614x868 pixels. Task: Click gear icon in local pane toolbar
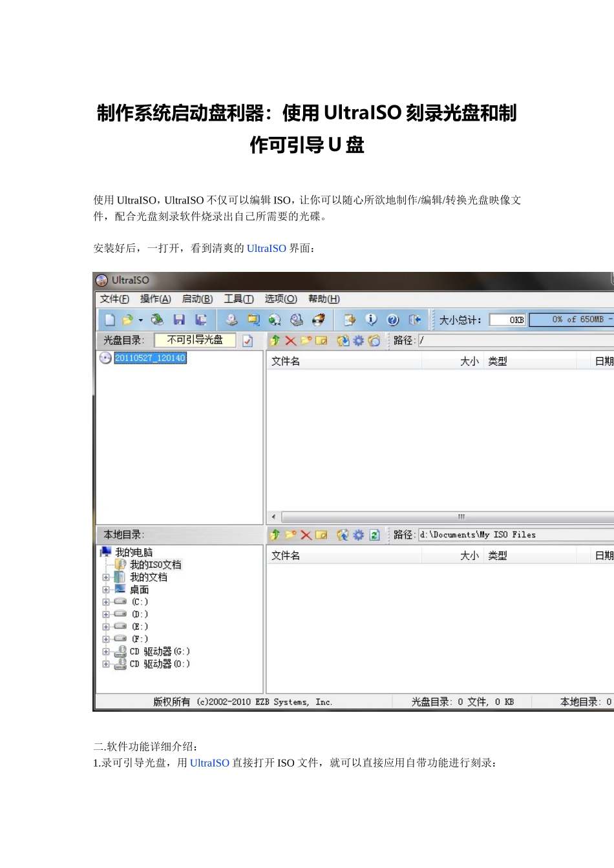[359, 535]
